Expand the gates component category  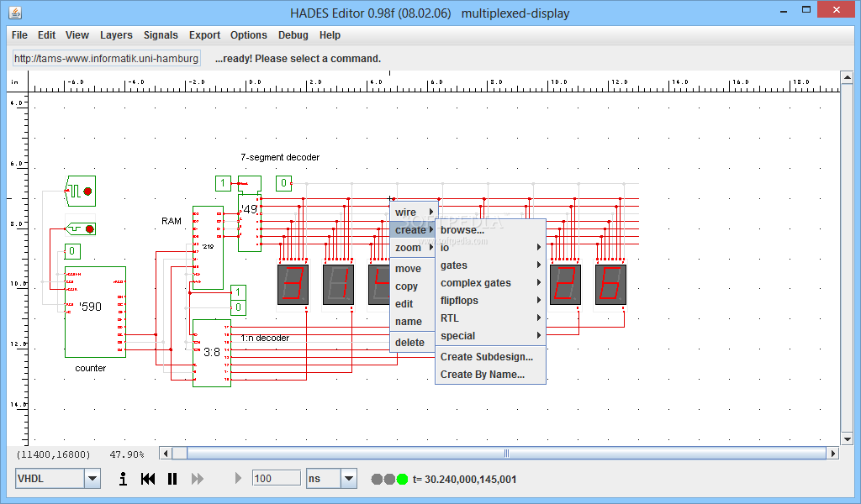[490, 265]
